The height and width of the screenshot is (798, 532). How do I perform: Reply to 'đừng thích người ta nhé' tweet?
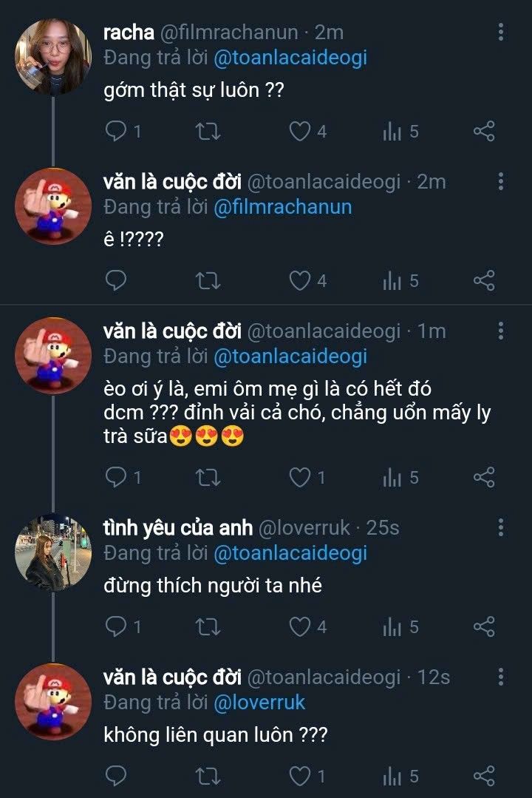point(117,627)
